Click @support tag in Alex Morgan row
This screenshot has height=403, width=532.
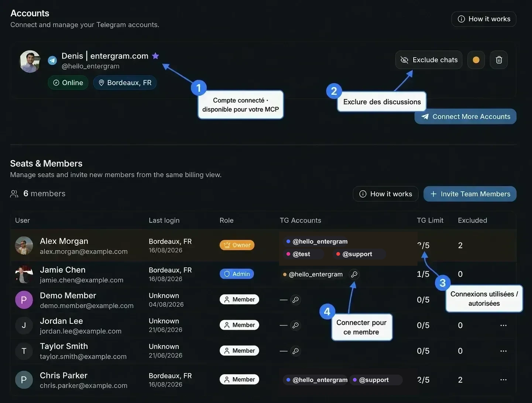(359, 254)
